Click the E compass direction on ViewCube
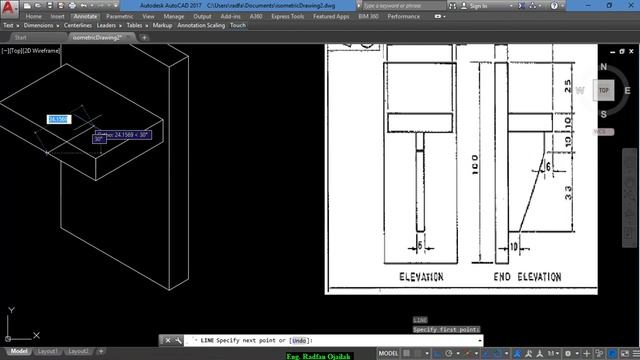 click(627, 90)
